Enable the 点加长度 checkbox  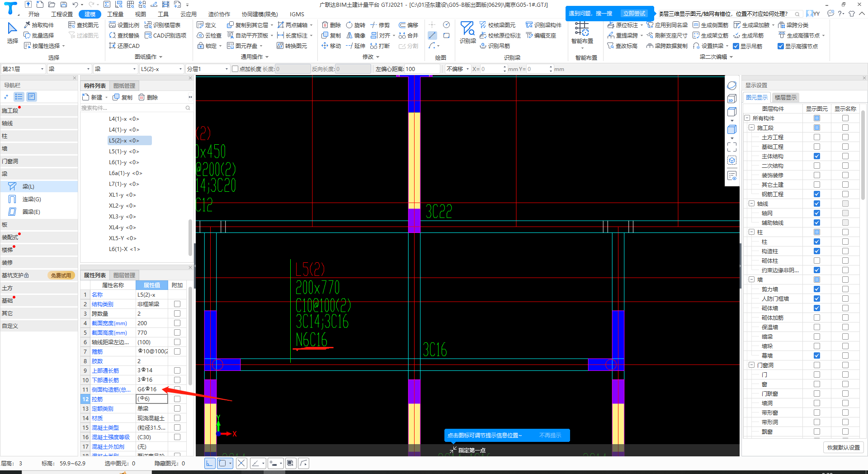pos(235,69)
